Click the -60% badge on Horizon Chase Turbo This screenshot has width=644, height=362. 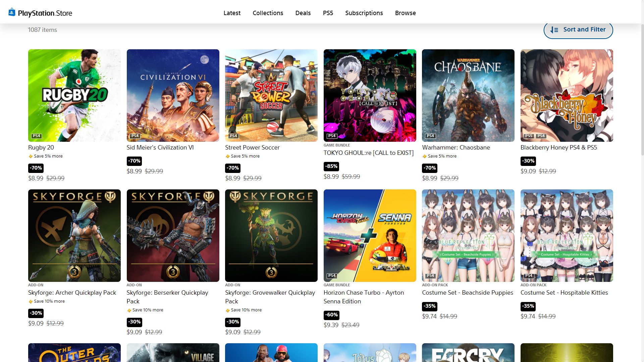coord(331,315)
